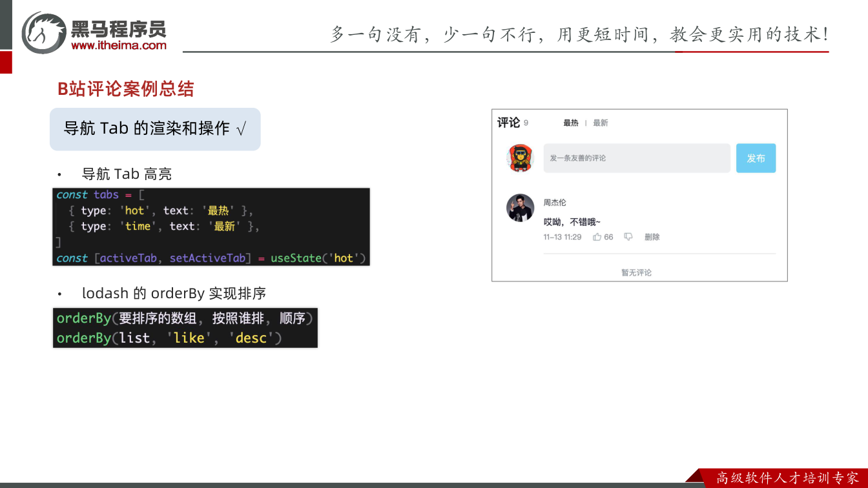
Task: Switch to the 最新 tab
Action: click(x=601, y=123)
